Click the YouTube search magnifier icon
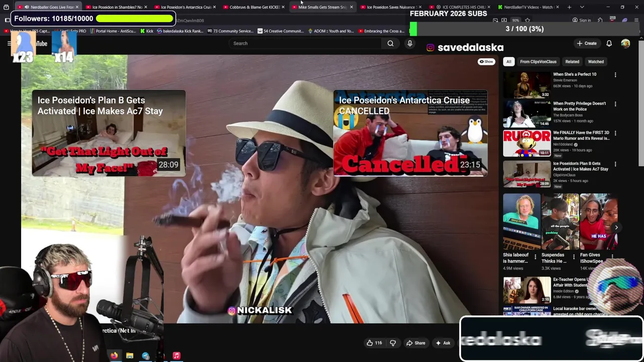Viewport: 644px width, 362px height. pos(390,43)
